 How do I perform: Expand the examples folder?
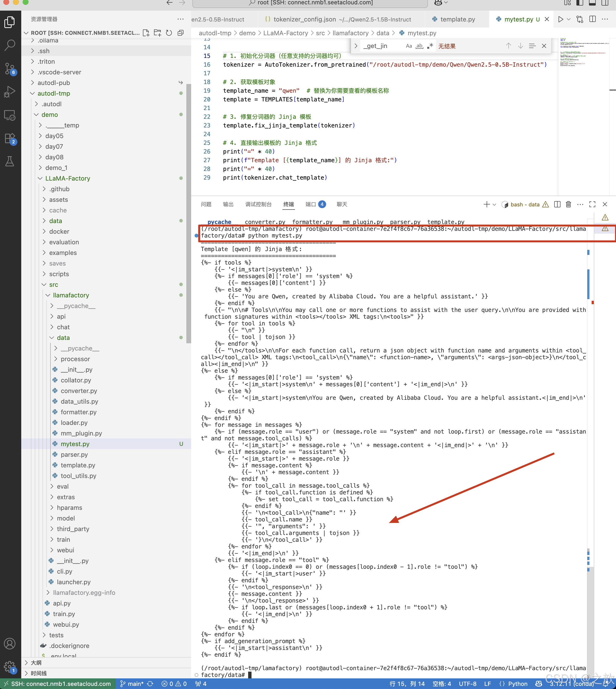(x=106, y=253)
